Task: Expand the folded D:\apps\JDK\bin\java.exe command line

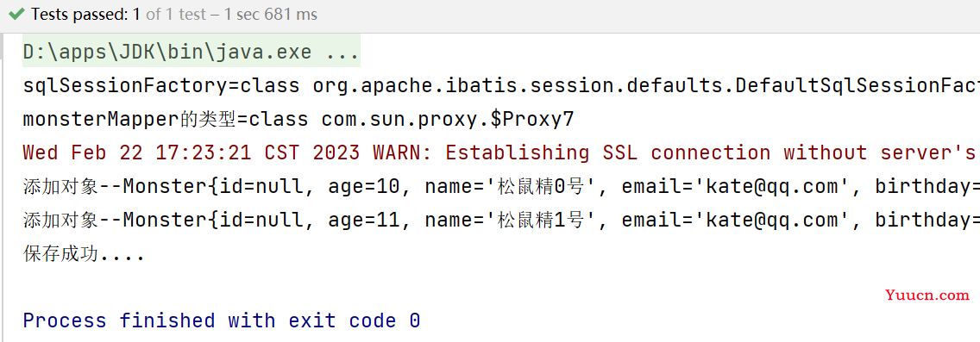Action: [191, 52]
